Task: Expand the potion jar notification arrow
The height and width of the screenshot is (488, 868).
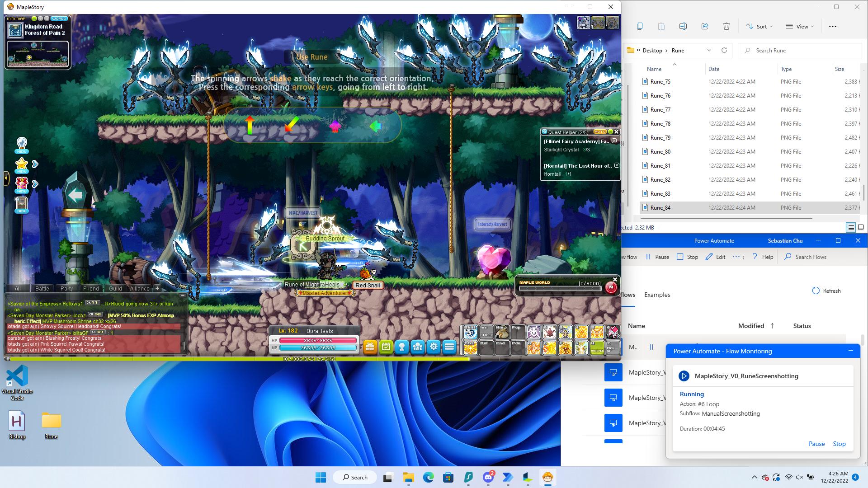Action: point(35,184)
